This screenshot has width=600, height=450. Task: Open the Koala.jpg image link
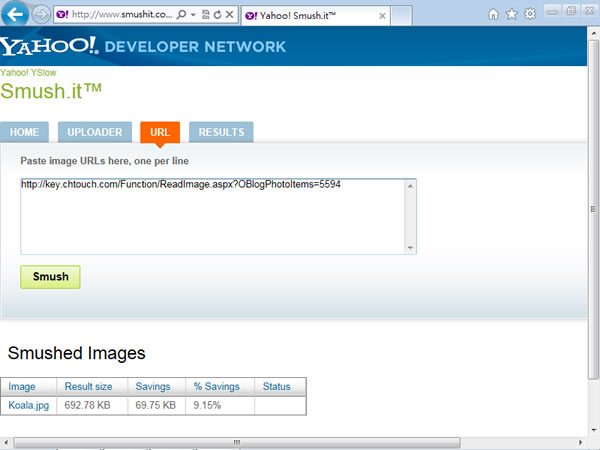pos(29,405)
